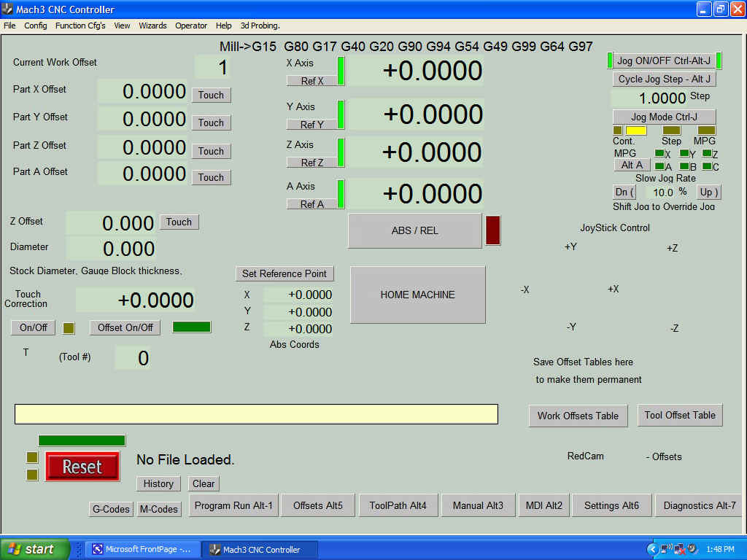Click Cycle Jog Step - Alt J

[x=664, y=79]
